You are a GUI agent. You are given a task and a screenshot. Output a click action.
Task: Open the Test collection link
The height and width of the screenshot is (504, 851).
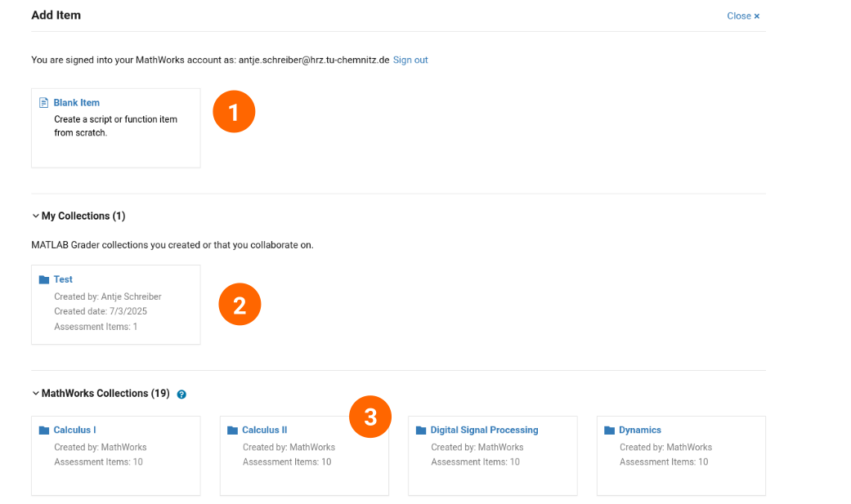pos(63,279)
